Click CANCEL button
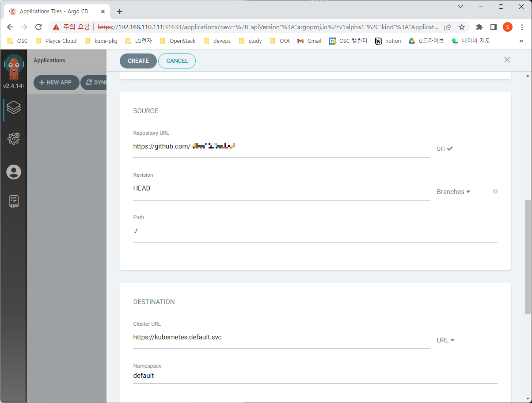This screenshot has width=532, height=403. point(177,61)
